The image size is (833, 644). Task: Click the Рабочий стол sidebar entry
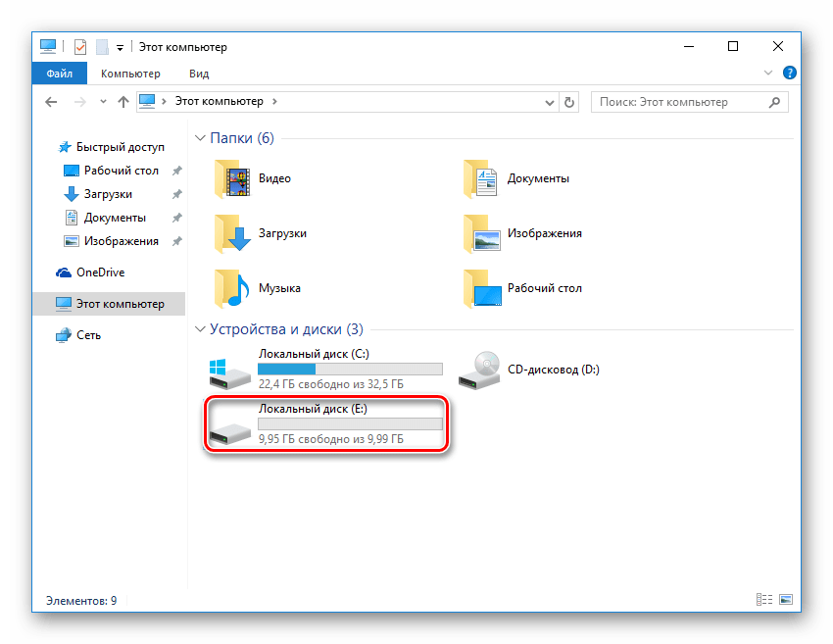click(x=118, y=170)
